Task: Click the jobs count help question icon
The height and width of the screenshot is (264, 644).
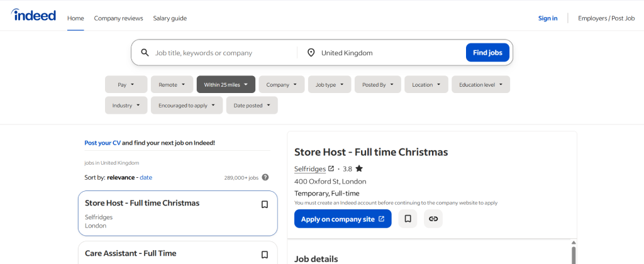Action: tap(265, 177)
